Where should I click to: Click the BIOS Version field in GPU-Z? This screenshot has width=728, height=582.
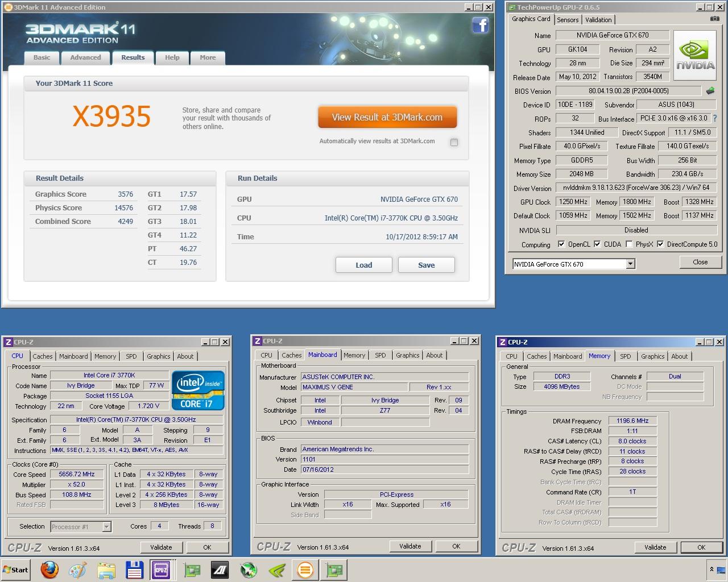pos(628,91)
